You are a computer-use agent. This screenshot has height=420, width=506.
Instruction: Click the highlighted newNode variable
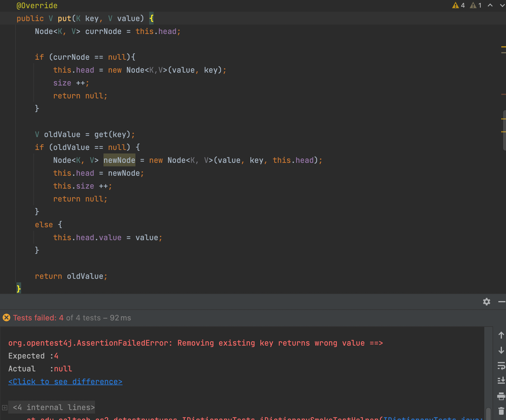pos(119,160)
